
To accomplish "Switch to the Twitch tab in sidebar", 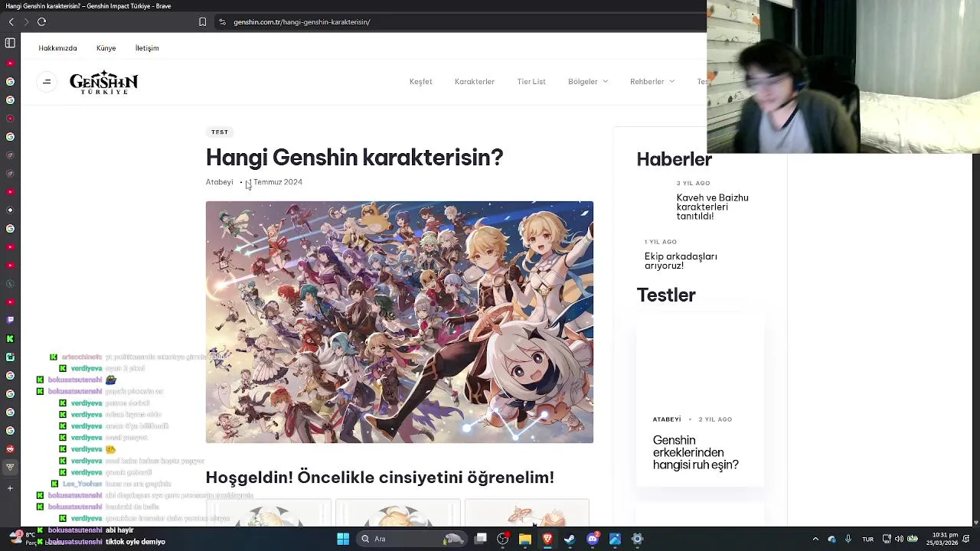I will coord(10,320).
